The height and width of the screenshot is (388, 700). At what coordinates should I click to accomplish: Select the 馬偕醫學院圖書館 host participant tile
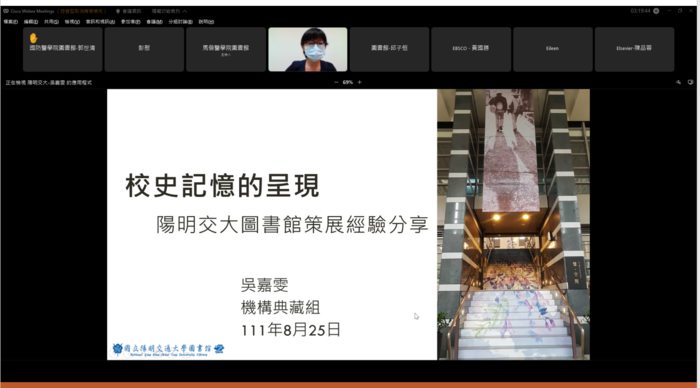tap(226, 49)
